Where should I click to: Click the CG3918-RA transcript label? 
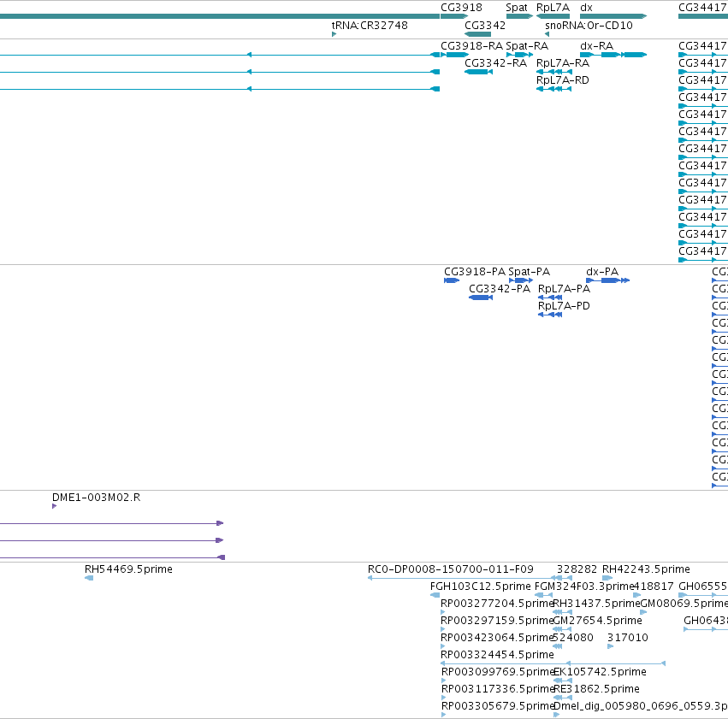pos(471,46)
